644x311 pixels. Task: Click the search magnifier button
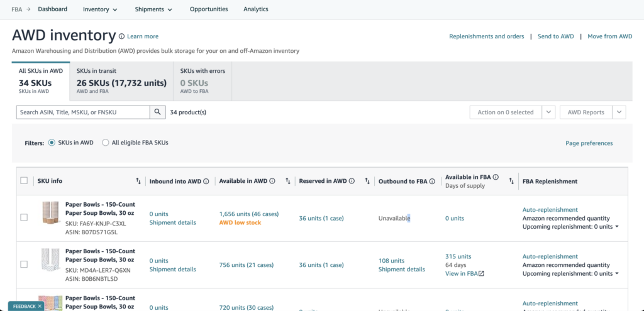tap(157, 112)
